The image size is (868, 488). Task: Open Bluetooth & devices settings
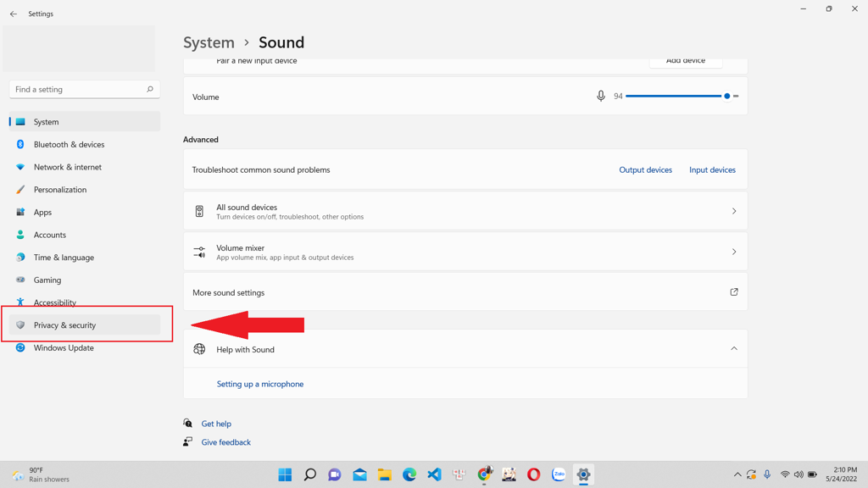point(85,144)
